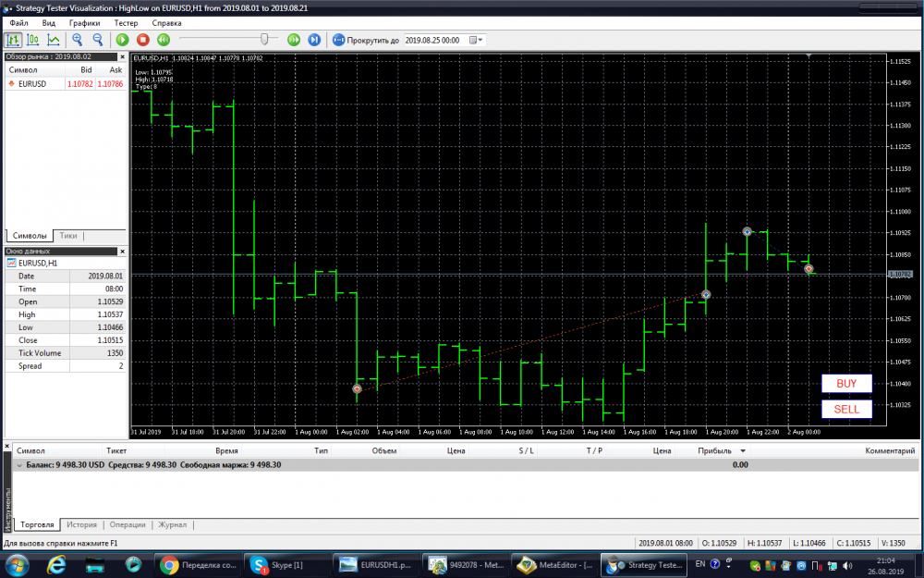The image size is (924, 578).
Task: Close the Инструменты toolbox panel
Action: pos(7,447)
